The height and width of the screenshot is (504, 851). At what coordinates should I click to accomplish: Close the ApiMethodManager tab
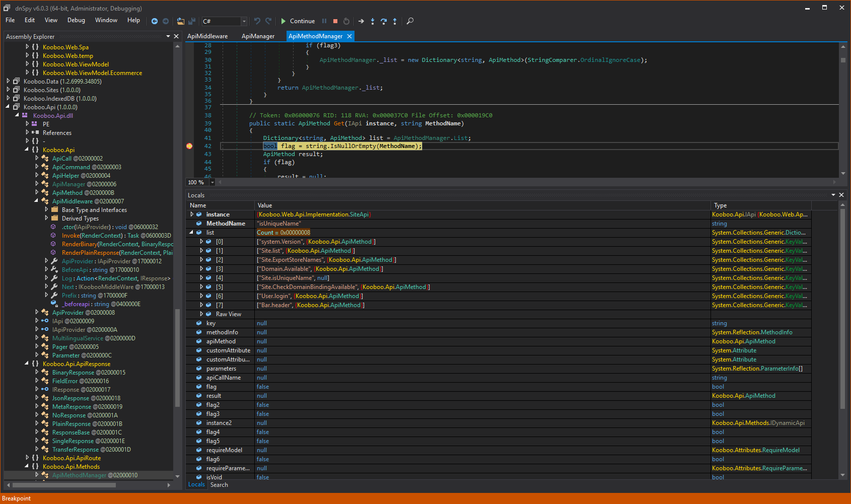pyautogui.click(x=349, y=36)
